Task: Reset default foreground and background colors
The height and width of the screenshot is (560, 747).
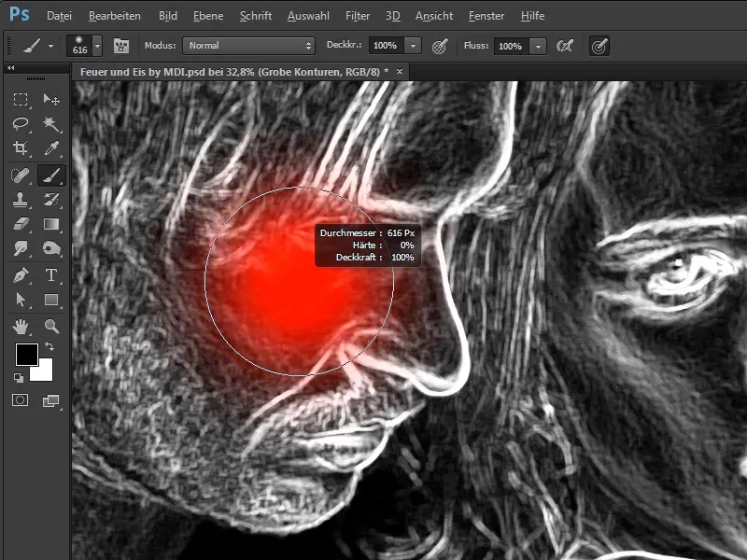Action: [19, 378]
